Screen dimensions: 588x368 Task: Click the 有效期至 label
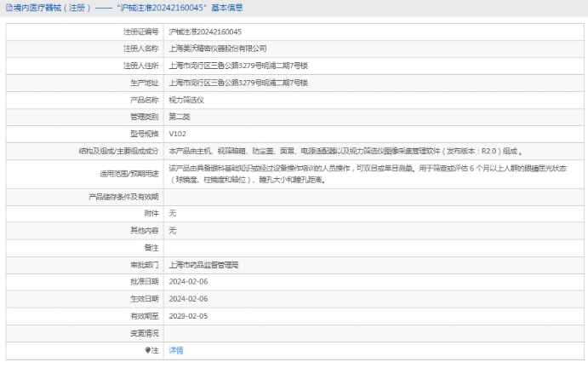tap(145, 316)
